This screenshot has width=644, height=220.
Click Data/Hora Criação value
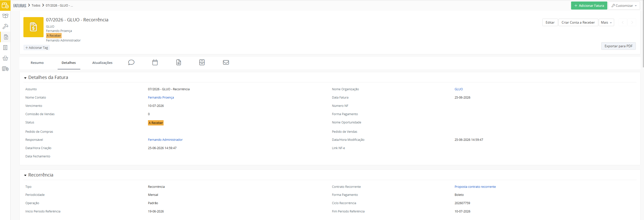[x=162, y=148]
